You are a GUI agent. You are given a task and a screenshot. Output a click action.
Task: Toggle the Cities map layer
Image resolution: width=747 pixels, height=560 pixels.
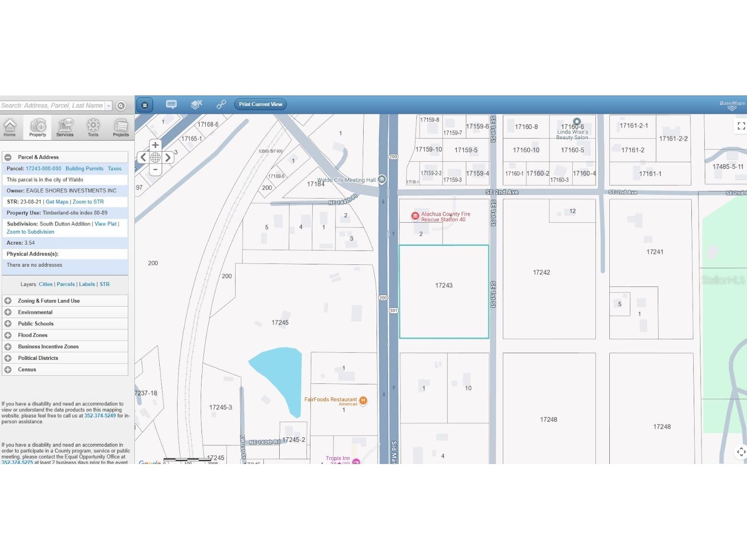46,284
